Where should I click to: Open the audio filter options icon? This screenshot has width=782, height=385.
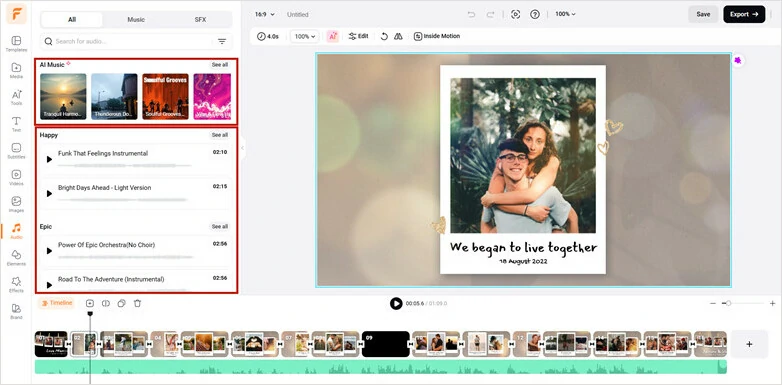click(x=222, y=41)
